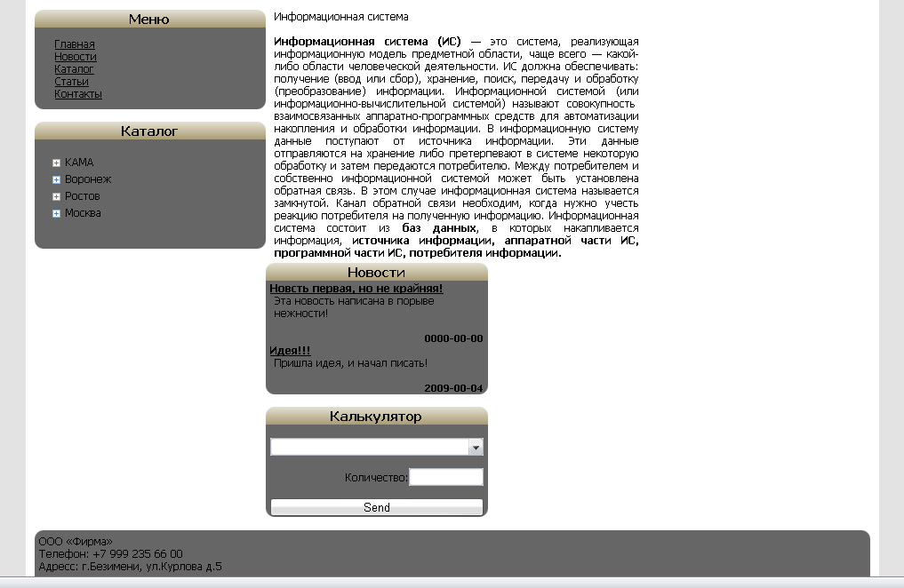Viewport: 904px width, 588px height.
Task: Select the Ростов catalog item label
Action: pos(83,196)
